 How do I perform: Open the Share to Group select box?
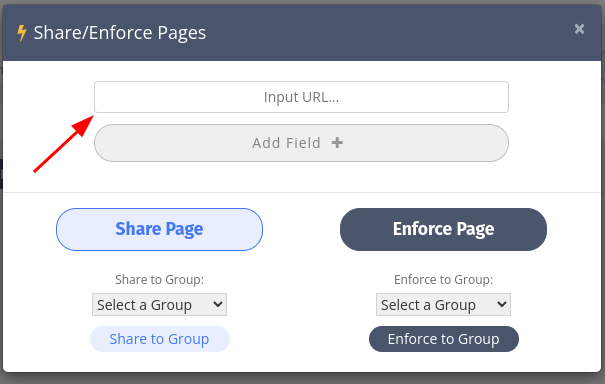coord(159,304)
